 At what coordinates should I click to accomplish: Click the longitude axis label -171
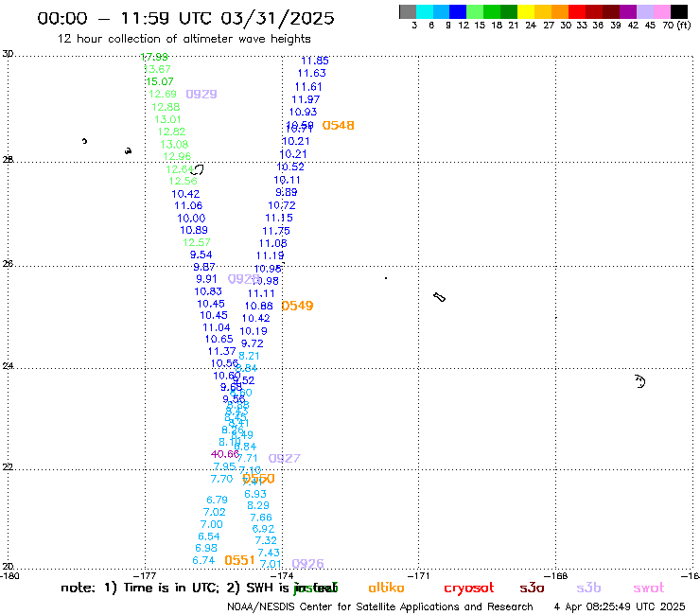pos(421,575)
